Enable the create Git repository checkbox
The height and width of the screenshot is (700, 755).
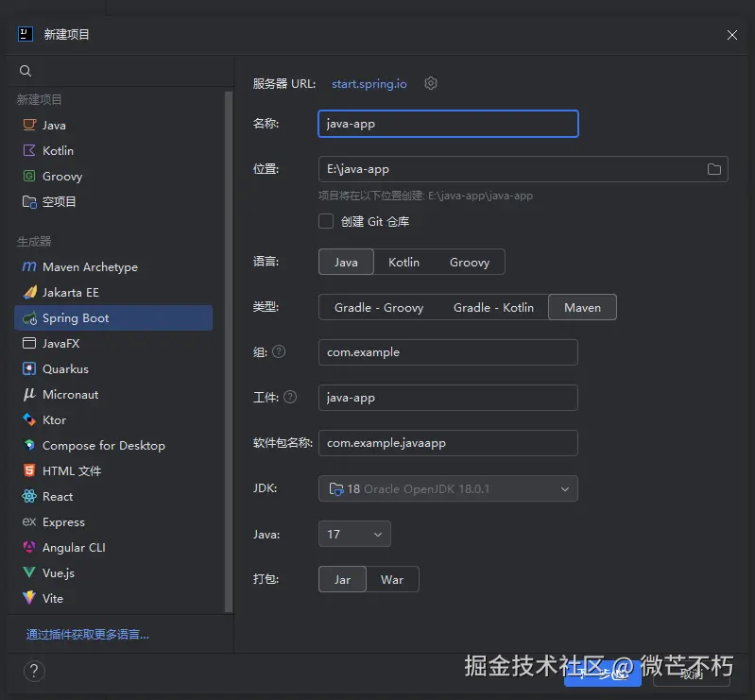point(326,221)
